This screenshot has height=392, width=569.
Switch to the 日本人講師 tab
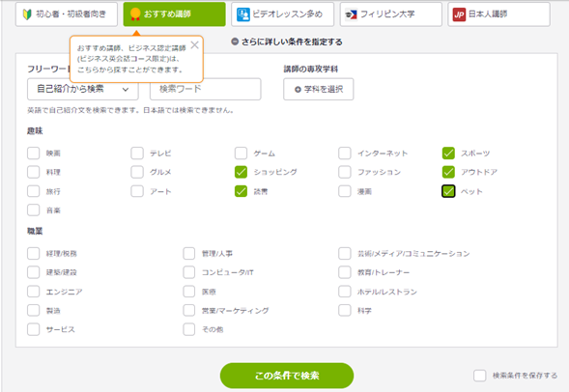(x=499, y=14)
